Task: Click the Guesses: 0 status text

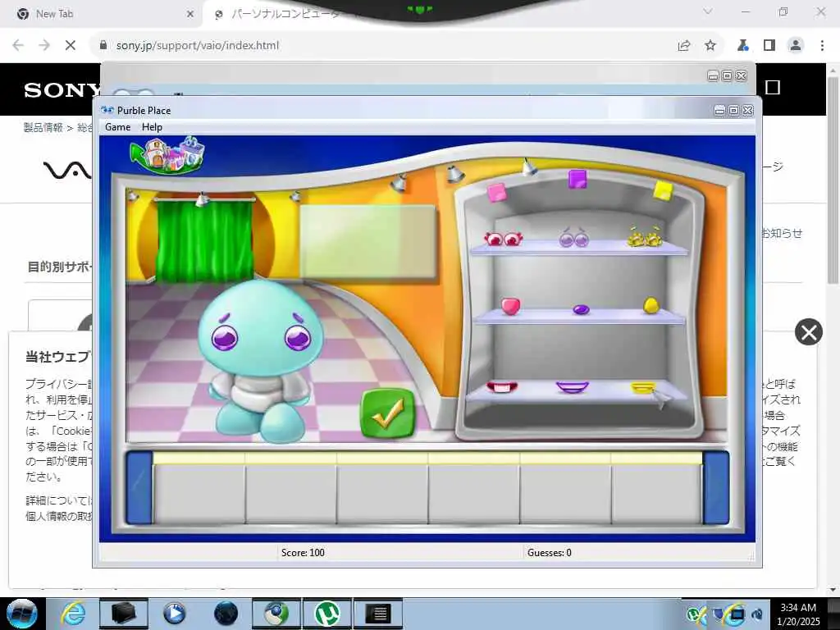Action: coord(549,552)
